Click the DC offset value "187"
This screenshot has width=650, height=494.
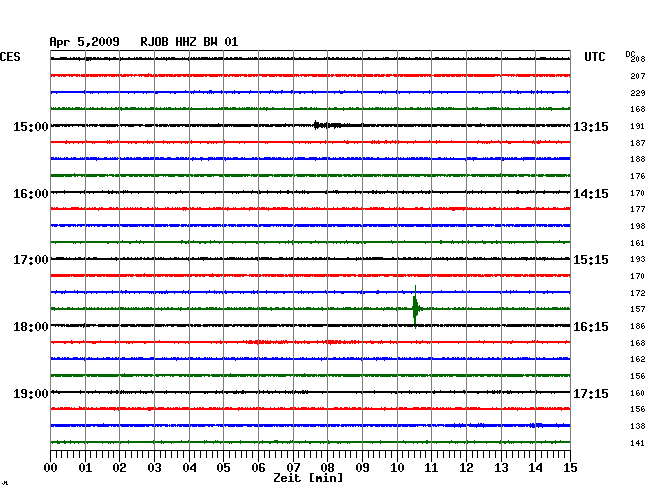point(638,143)
